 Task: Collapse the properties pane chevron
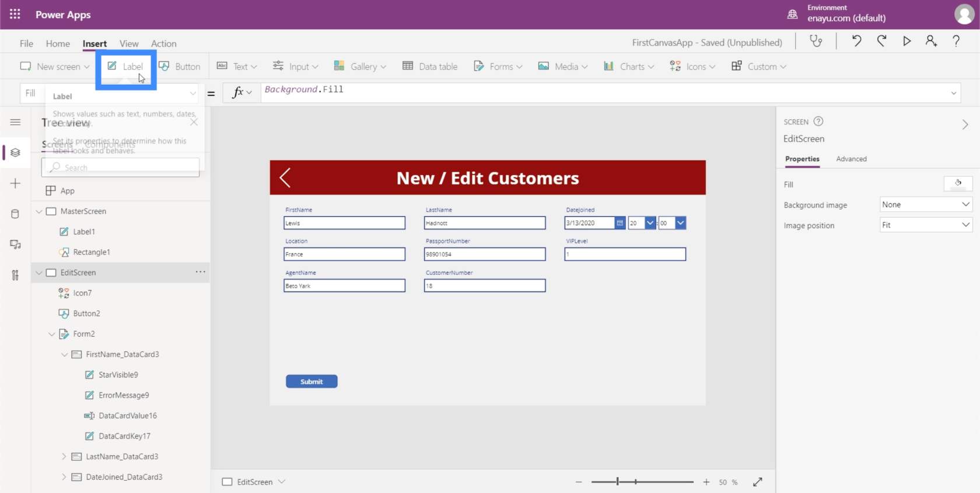point(965,124)
